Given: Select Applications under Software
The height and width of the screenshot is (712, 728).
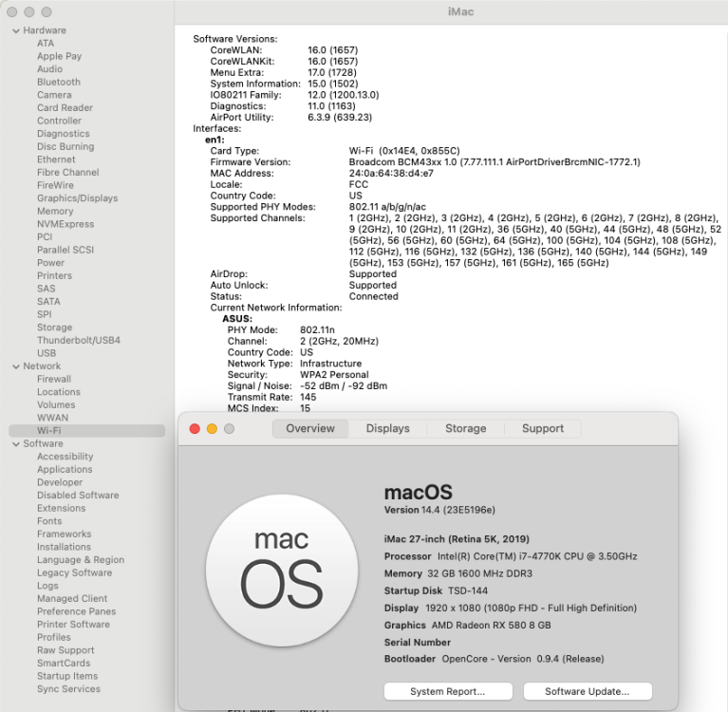Looking at the screenshot, I should click(65, 470).
